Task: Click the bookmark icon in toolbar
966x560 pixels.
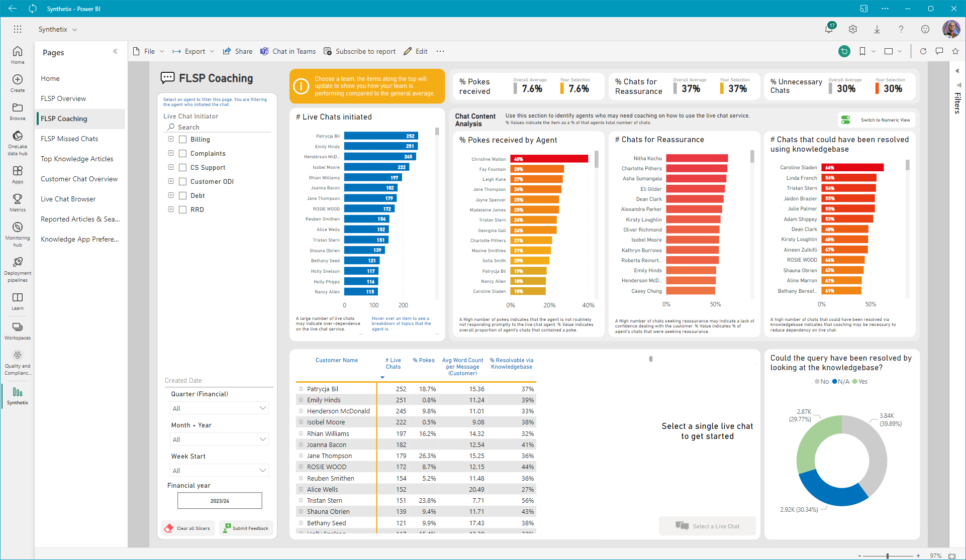Action: (x=862, y=51)
